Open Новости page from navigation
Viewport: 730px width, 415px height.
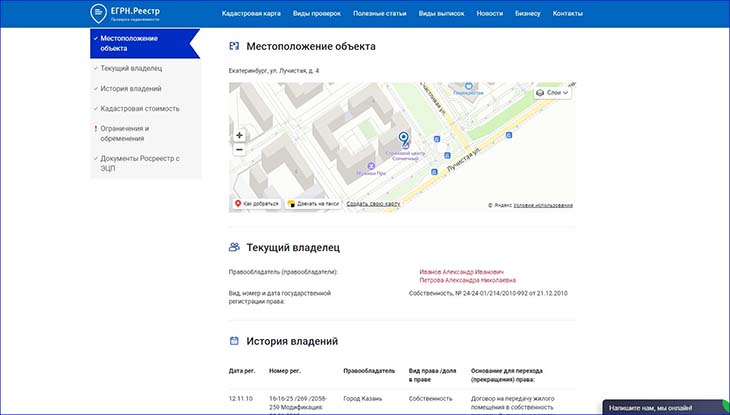coord(489,14)
